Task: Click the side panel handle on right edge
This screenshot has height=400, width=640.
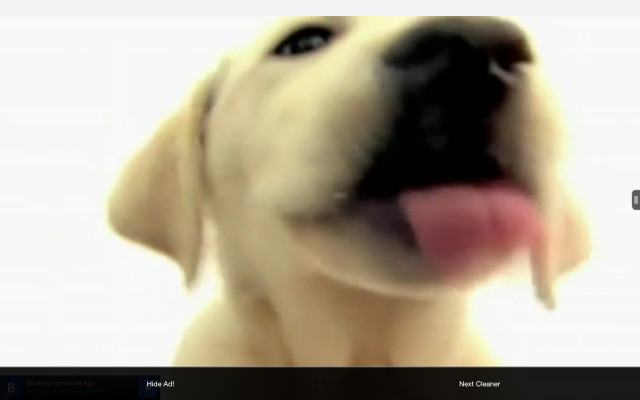Action: tap(636, 200)
